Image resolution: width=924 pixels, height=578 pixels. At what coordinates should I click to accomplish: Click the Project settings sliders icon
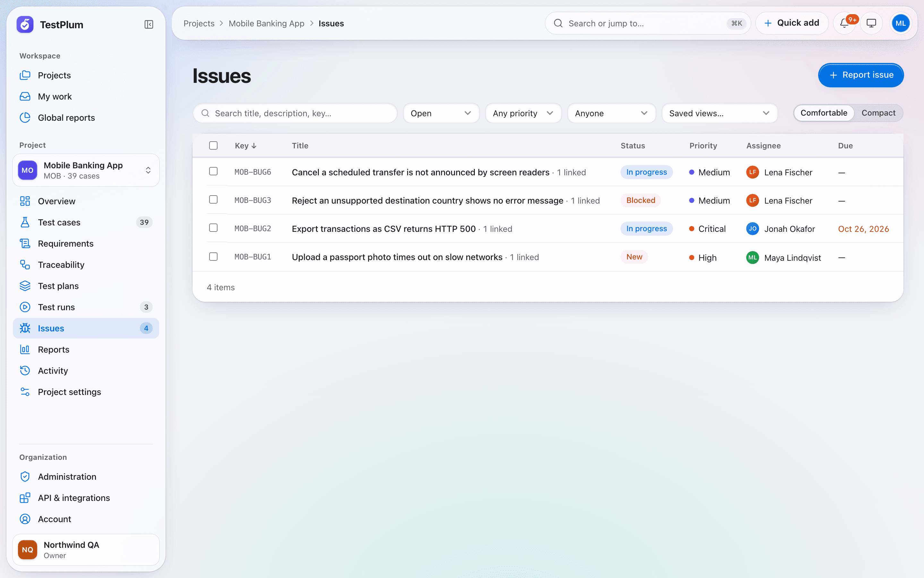25,392
